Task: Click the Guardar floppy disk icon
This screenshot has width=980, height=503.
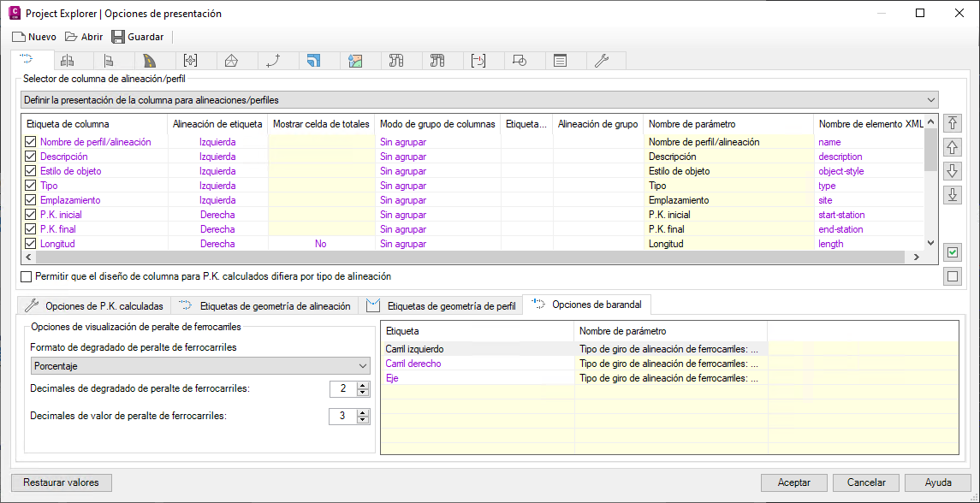Action: click(x=118, y=37)
